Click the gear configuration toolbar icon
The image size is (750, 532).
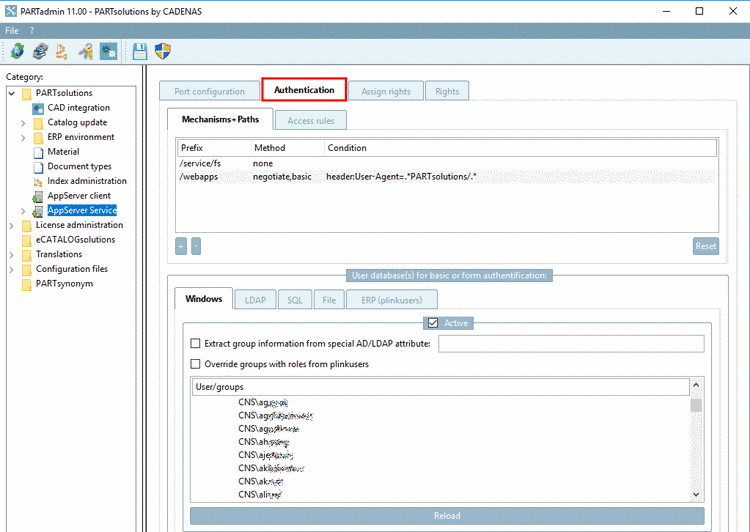tap(108, 51)
